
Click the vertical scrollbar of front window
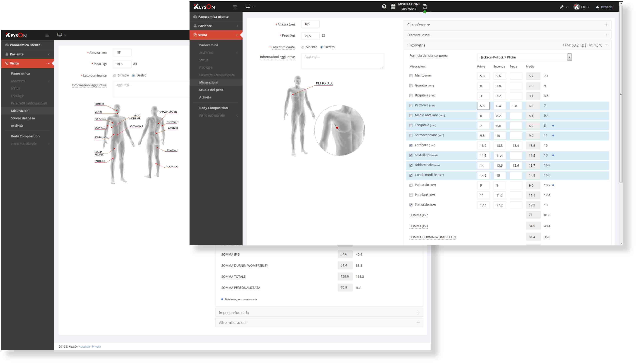(x=621, y=94)
